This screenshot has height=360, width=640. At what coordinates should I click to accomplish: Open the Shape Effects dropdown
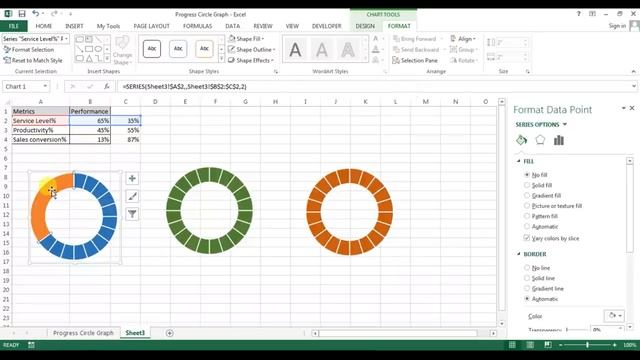[x=251, y=60]
